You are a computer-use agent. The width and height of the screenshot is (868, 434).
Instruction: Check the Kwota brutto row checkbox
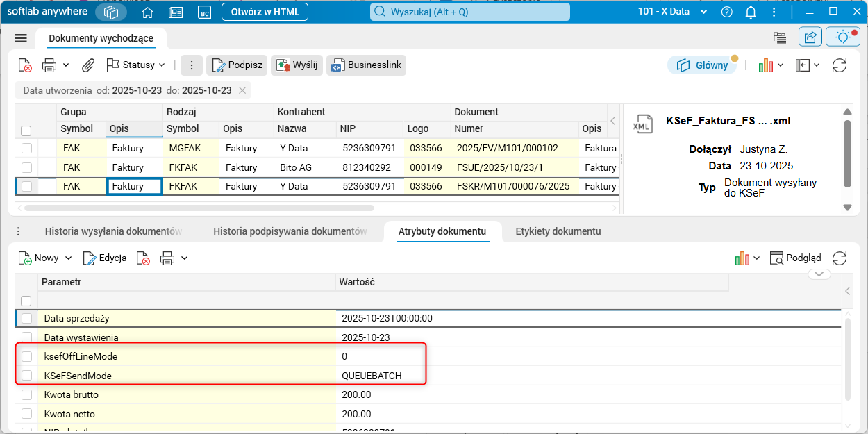tap(26, 394)
